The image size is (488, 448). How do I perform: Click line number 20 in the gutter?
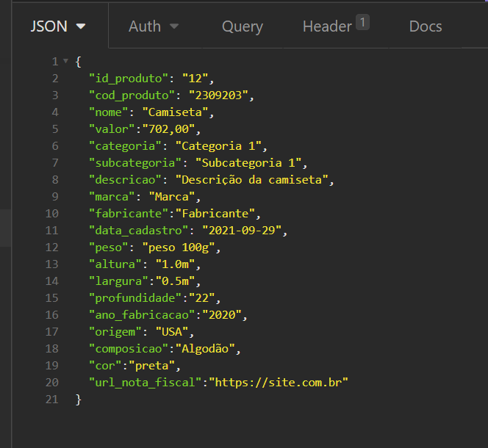(51, 383)
